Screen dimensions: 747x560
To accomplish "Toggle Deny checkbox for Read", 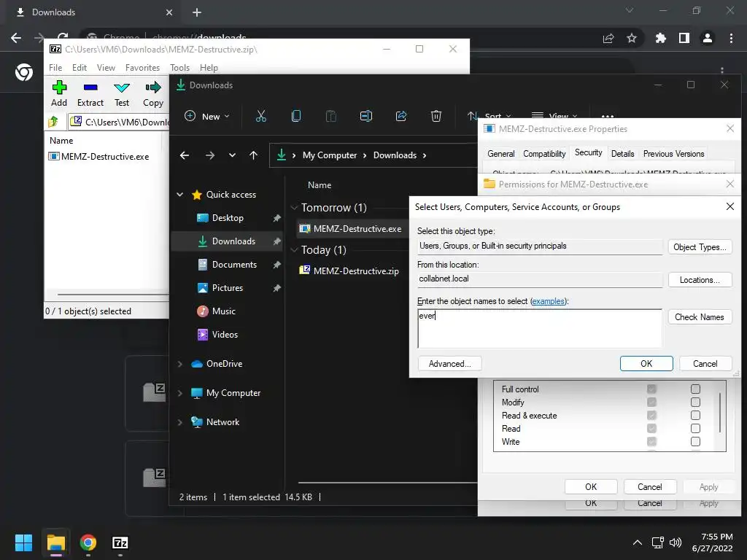I will [x=695, y=429].
